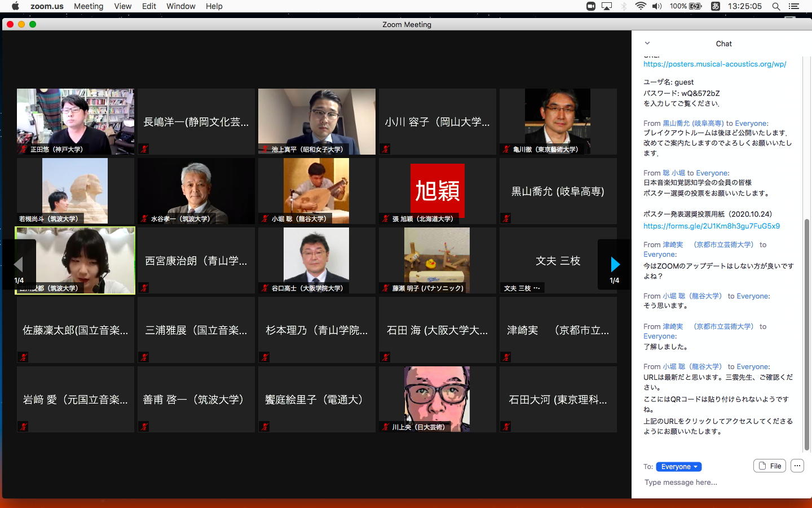Click the screen recording status icon

click(x=591, y=6)
